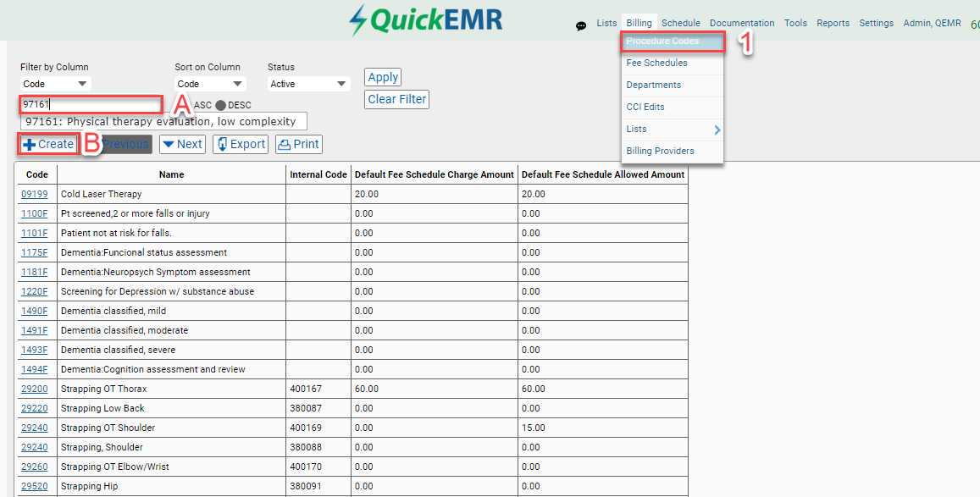Open the Settings menu
This screenshot has width=980, height=497.
pyautogui.click(x=877, y=23)
